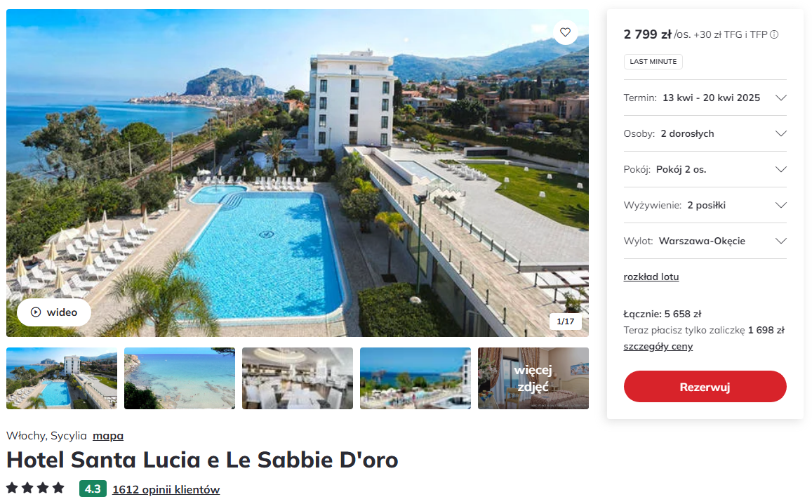
Task: Select the restaurant interior thumbnail
Action: [298, 378]
